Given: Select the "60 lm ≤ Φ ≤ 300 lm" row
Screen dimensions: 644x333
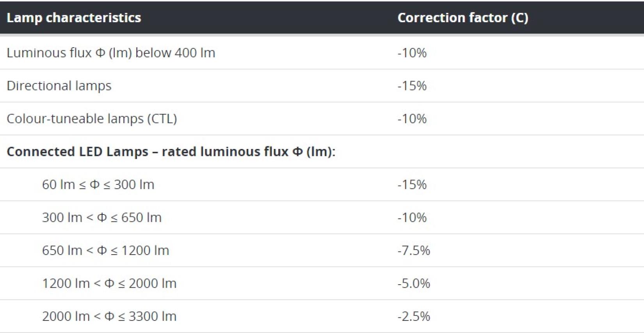Looking at the screenshot, I should [322, 184].
